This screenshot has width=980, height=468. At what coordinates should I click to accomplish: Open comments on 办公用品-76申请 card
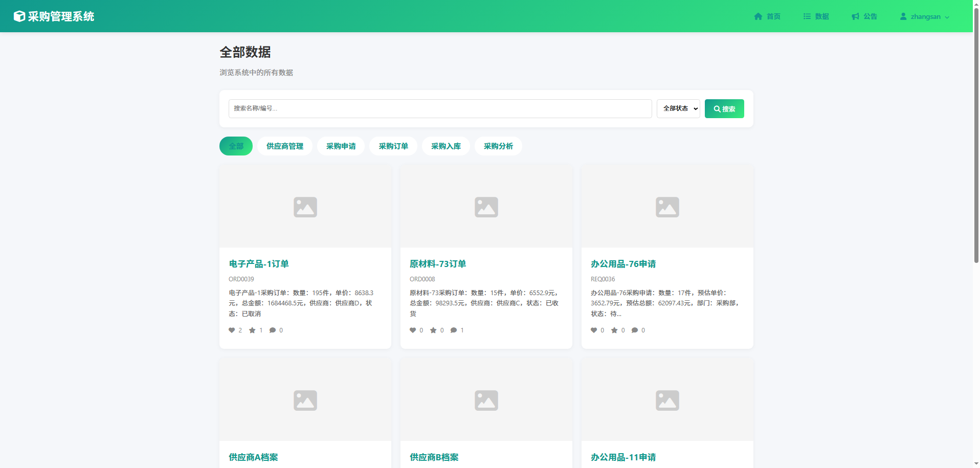coord(635,330)
